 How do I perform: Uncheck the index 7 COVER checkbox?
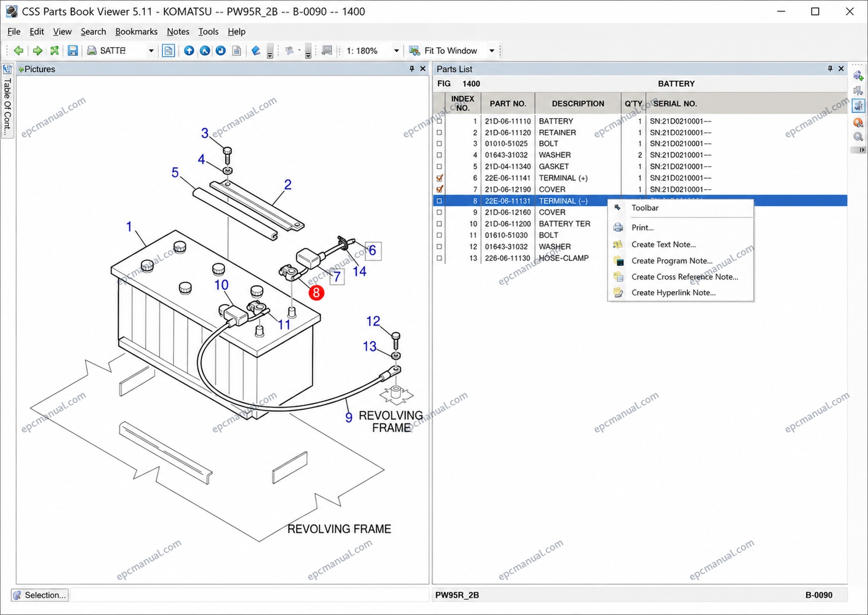[439, 189]
